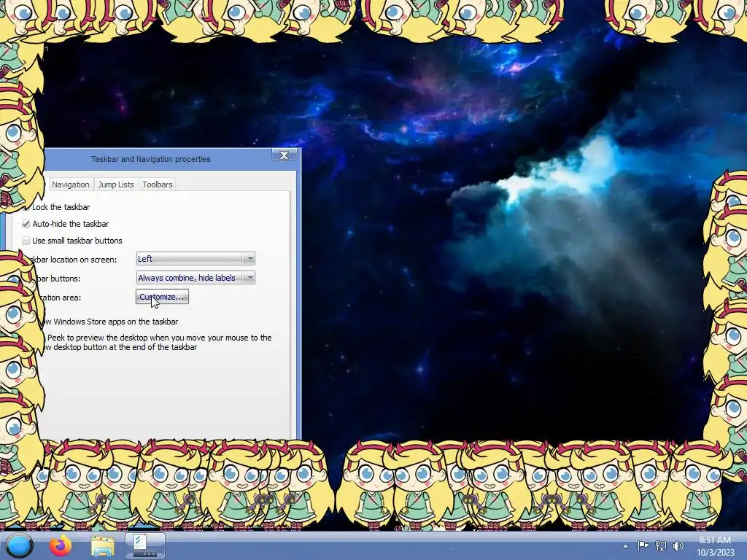This screenshot has height=560, width=747.
Task: Open the clock showing 8:51 AM
Action: point(716,546)
